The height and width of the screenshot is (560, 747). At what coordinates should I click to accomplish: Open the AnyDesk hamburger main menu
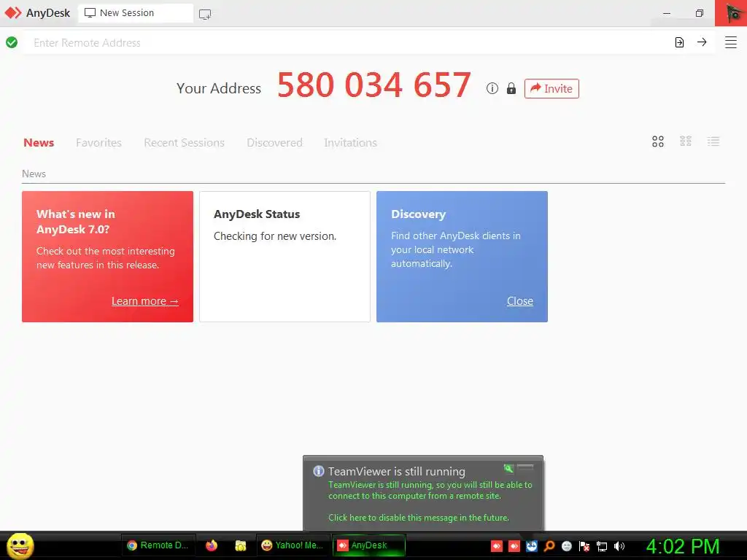(731, 42)
